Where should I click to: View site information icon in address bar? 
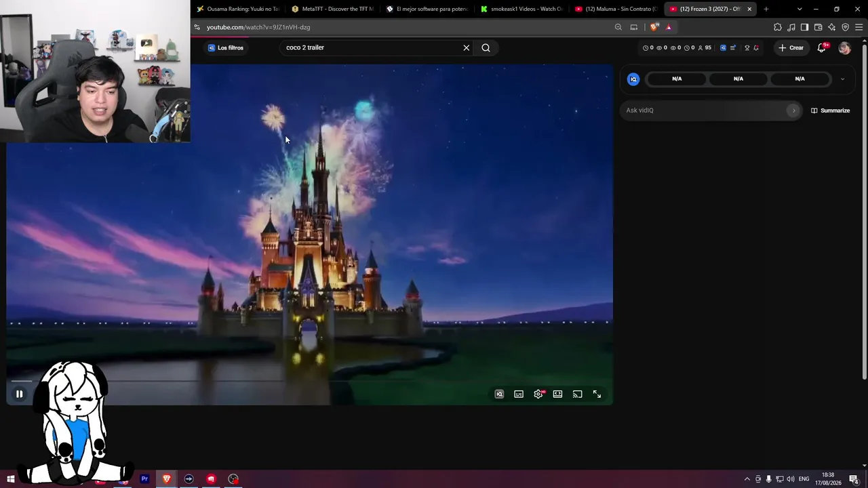[197, 27]
